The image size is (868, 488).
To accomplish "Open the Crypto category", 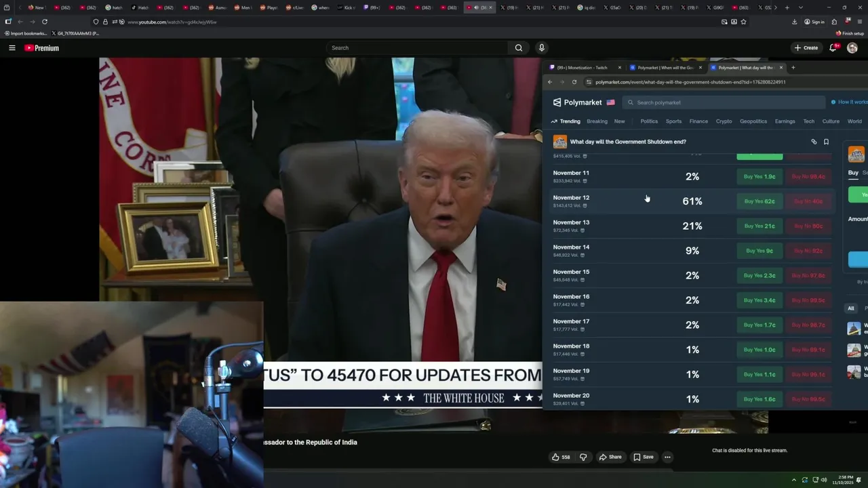I will tap(724, 121).
